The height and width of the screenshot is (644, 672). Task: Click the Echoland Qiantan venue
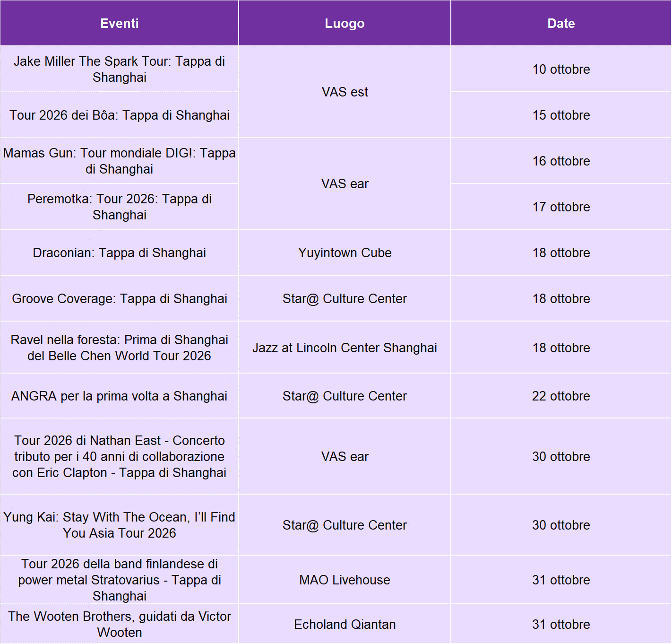[345, 624]
